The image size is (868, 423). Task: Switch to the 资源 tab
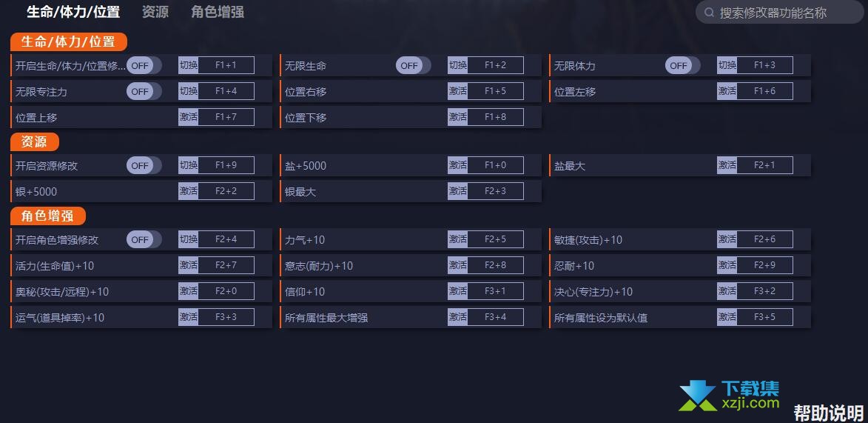155,12
